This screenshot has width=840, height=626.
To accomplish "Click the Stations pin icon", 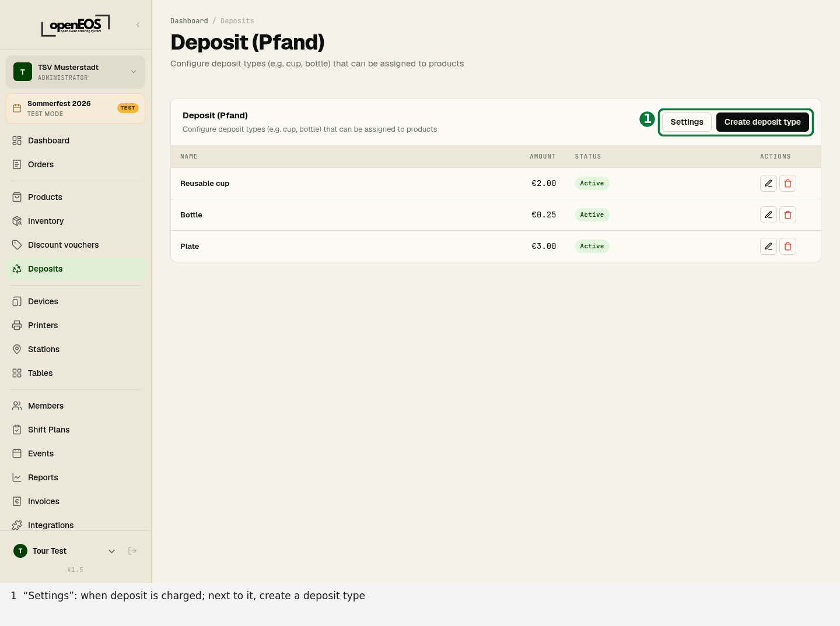I will pyautogui.click(x=17, y=349).
